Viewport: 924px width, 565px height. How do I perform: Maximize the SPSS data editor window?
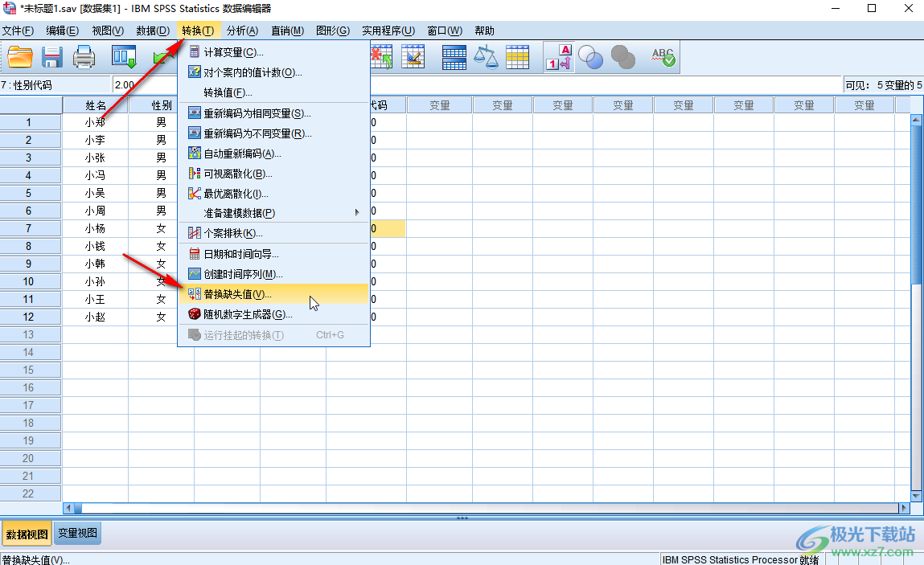872,8
